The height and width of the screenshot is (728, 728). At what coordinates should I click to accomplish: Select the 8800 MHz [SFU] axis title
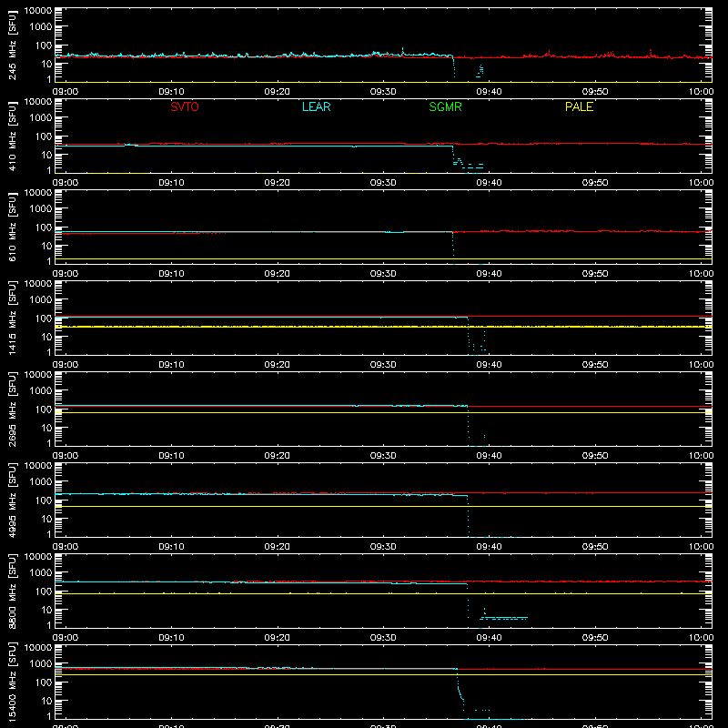coord(13,591)
